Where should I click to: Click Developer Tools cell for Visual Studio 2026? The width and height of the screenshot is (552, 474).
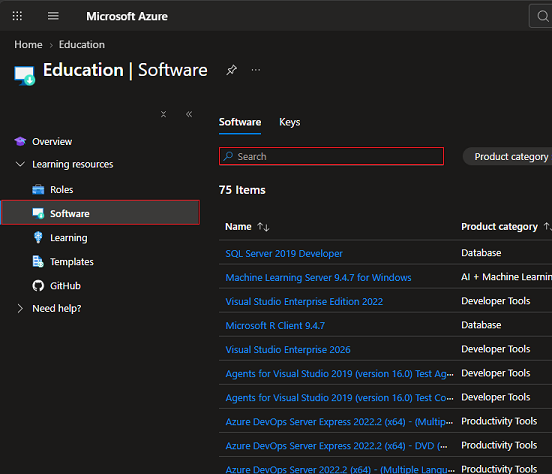495,349
